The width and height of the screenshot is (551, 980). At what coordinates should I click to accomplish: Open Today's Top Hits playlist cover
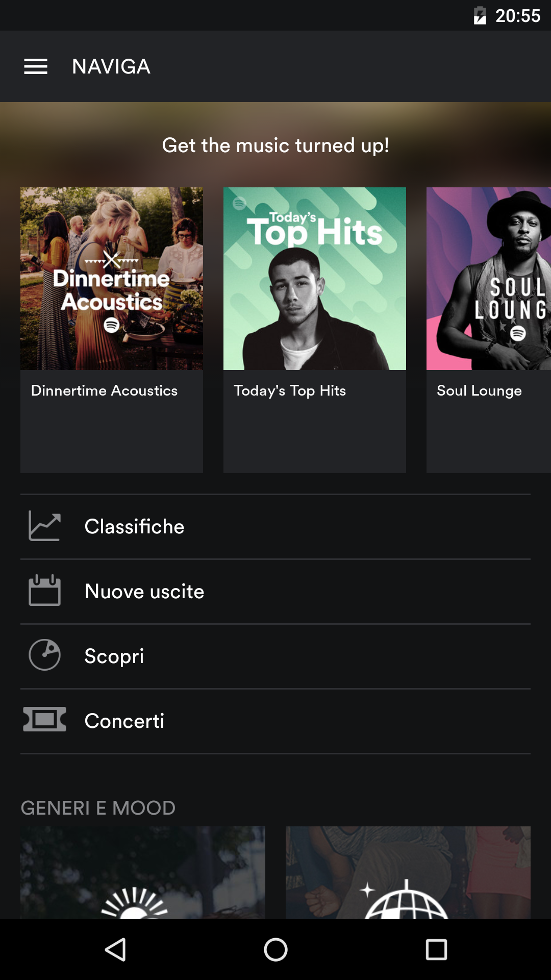pyautogui.click(x=315, y=279)
